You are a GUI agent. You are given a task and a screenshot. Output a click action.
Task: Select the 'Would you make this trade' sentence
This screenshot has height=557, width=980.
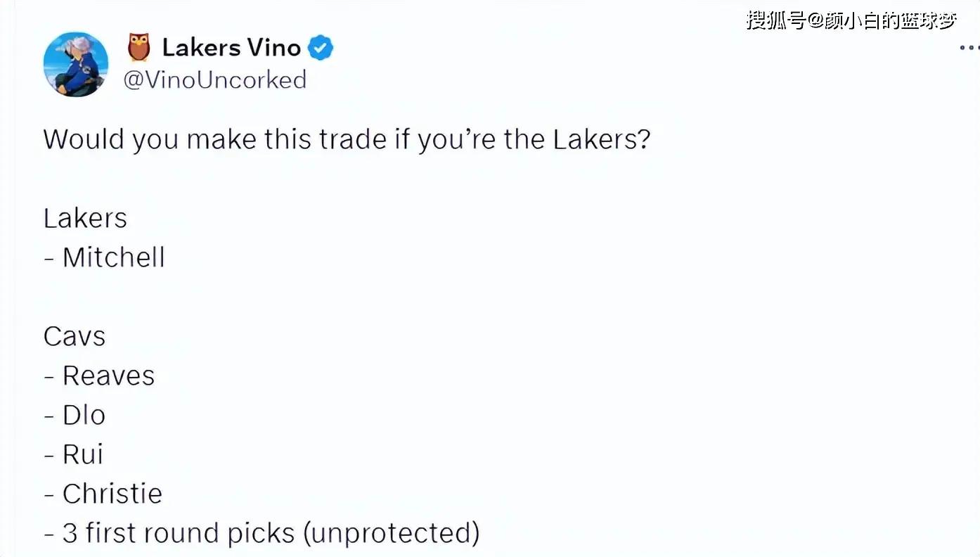pyautogui.click(x=347, y=139)
